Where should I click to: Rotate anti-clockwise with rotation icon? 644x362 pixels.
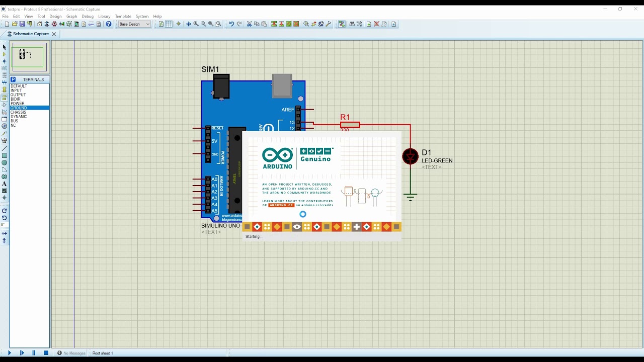click(x=5, y=217)
